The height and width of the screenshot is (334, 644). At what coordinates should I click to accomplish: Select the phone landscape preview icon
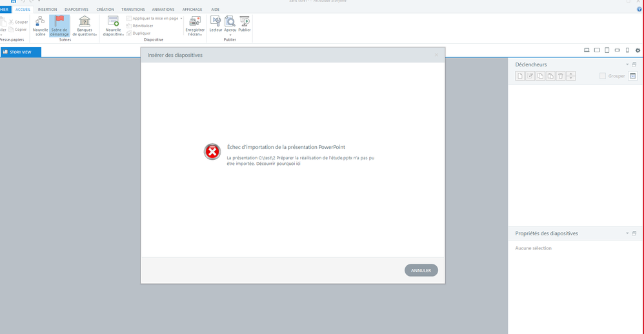click(x=617, y=50)
